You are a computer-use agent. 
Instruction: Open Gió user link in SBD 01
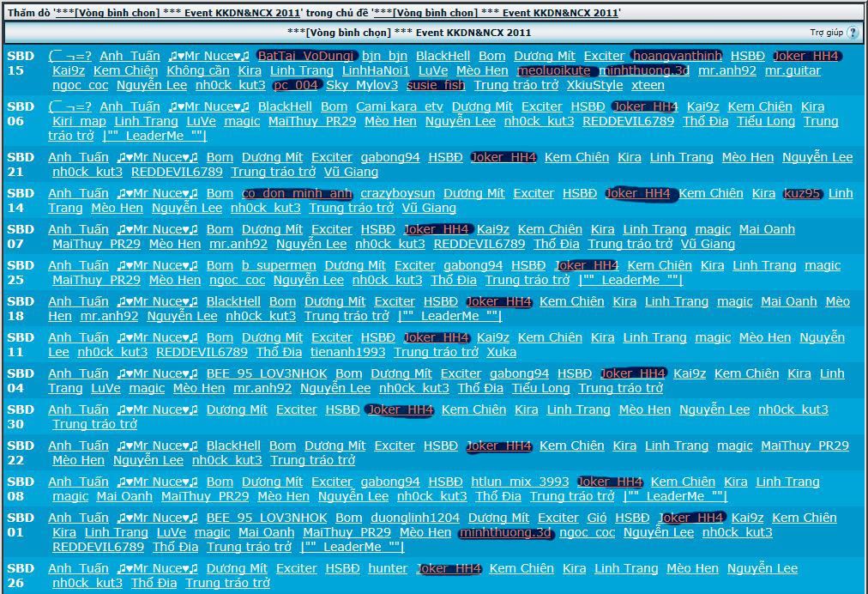tap(596, 518)
